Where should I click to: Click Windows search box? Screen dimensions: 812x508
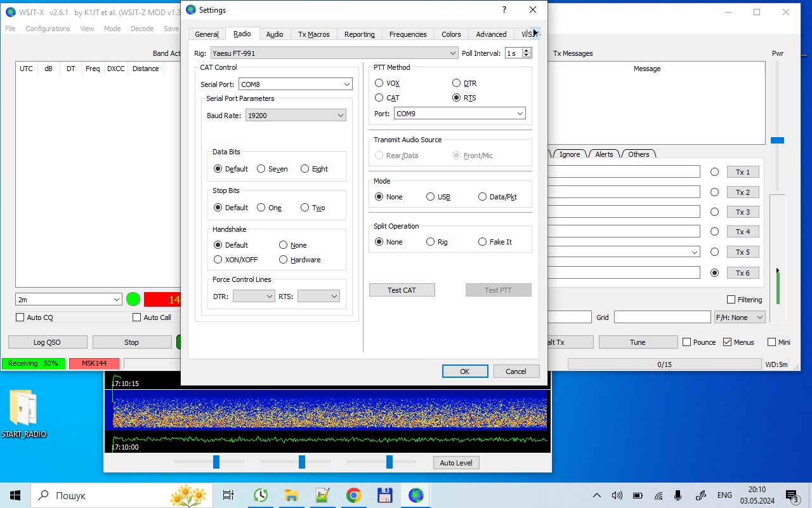[x=121, y=495]
